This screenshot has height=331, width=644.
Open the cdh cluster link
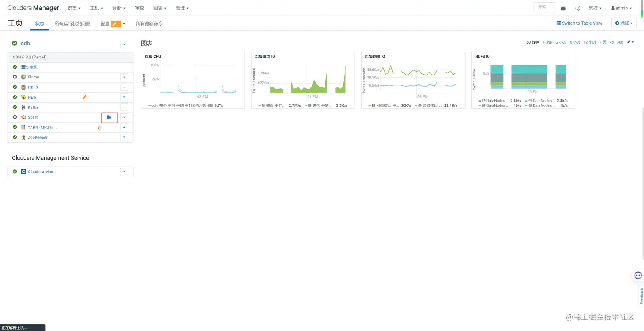[x=26, y=43]
